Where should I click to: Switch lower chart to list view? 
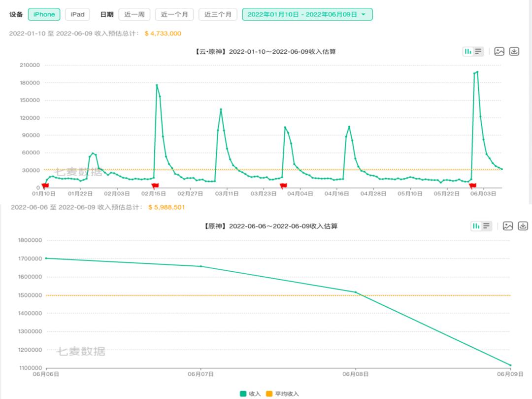(487, 226)
